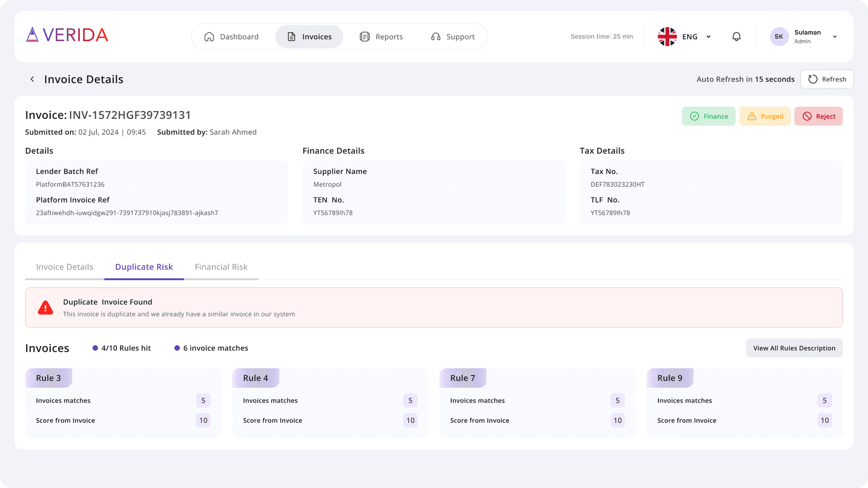Open the Invoices nav item
Image resolution: width=868 pixels, height=488 pixels.
coord(309,37)
